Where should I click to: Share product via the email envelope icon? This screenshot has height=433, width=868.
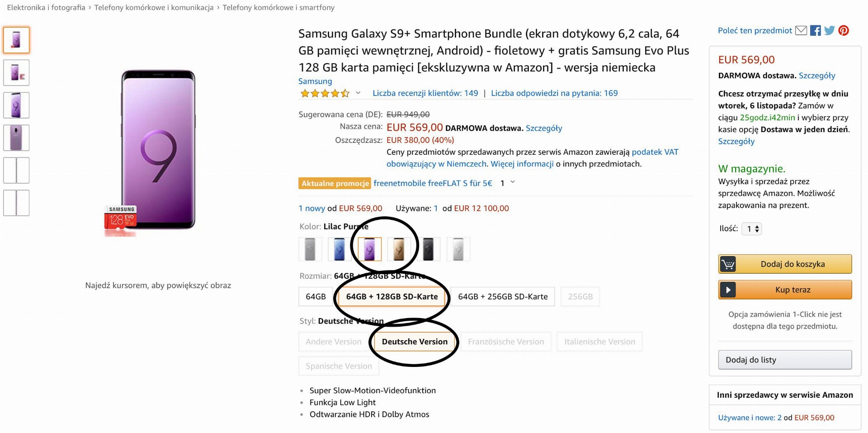click(801, 30)
